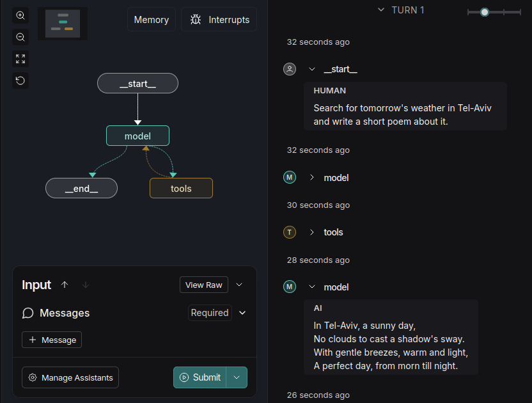The width and height of the screenshot is (532, 403).
Task: Click the zoom out magnifier icon
Action: tap(20, 37)
